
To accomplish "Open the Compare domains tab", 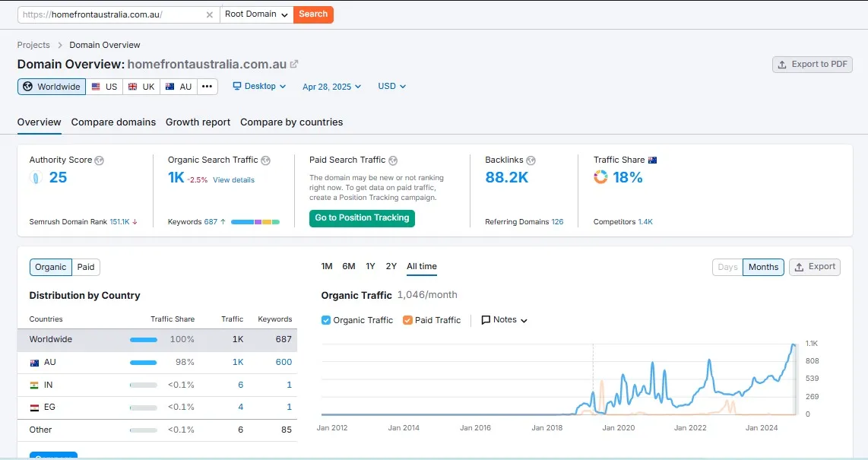I will click(x=113, y=122).
